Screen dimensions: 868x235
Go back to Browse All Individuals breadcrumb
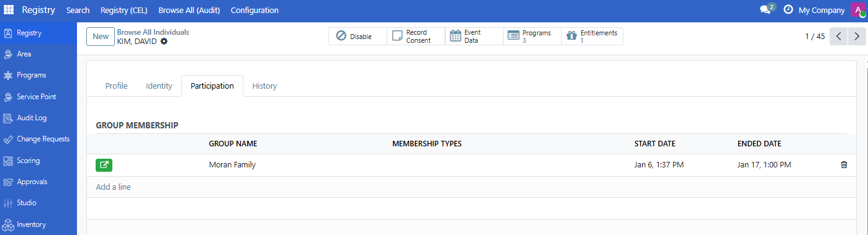(x=153, y=32)
